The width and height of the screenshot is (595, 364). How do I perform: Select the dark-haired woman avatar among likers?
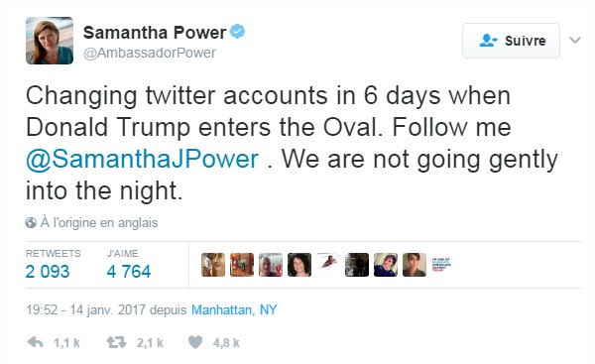(x=299, y=265)
